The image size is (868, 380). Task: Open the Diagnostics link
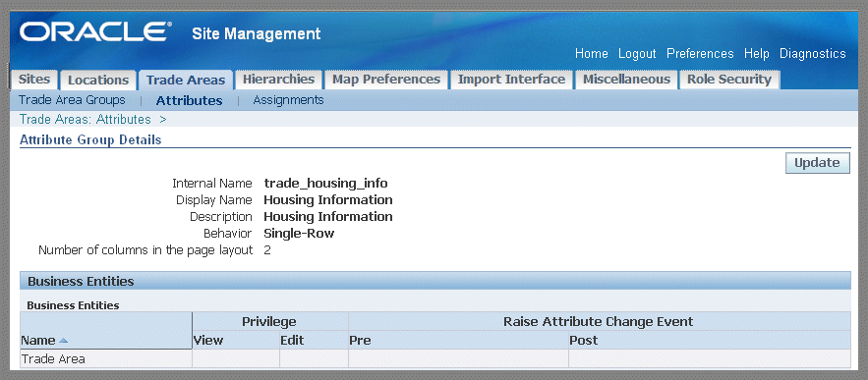point(813,54)
